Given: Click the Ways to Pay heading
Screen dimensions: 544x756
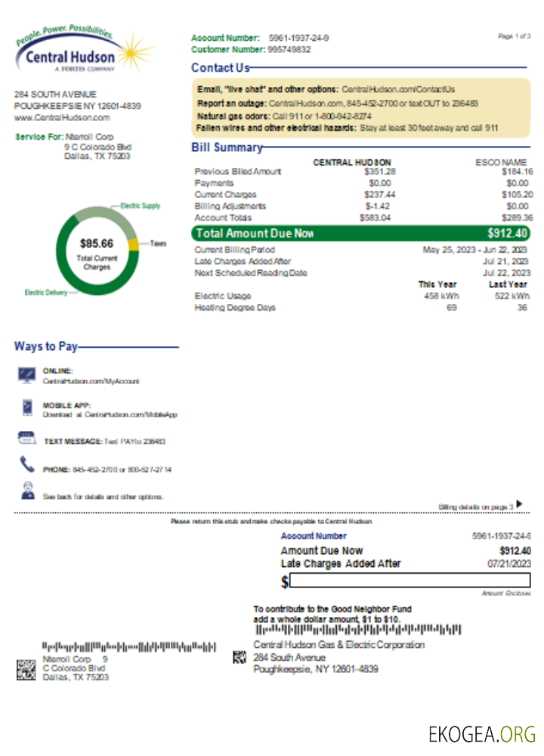Looking at the screenshot, I should click(46, 346).
